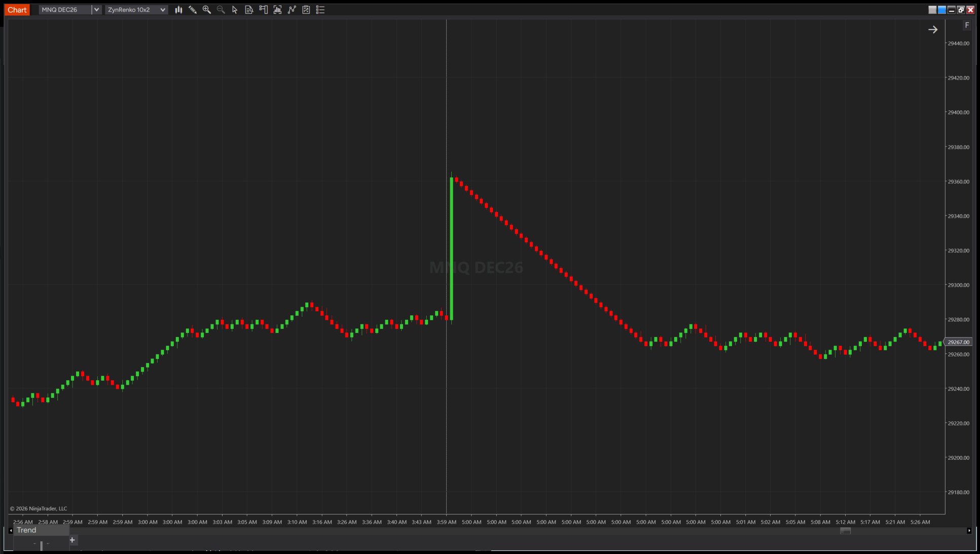Switch to the Trend tab
The height and width of the screenshot is (554, 980).
(x=41, y=530)
